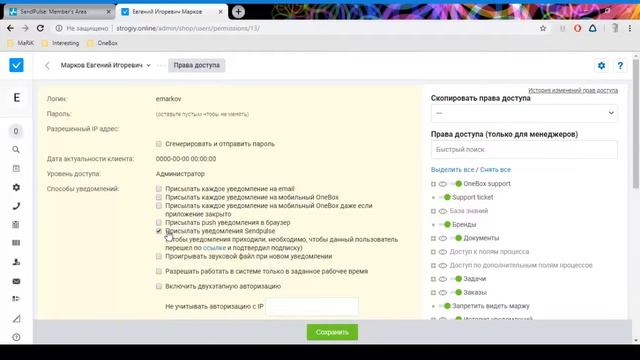The image size is (640, 360).
Task: Open settings gear in left sidebar
Action: (x=16, y=187)
